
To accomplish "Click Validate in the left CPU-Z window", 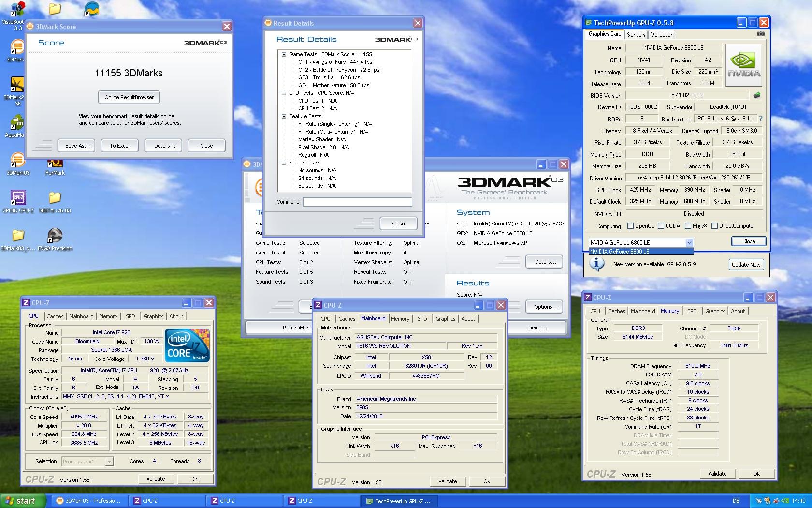I will (156, 479).
